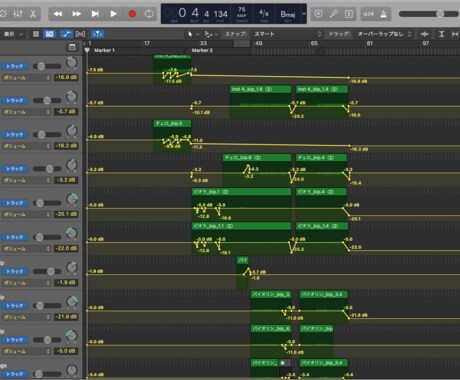
Task: Select Marker 2 in the marker track
Action: (x=202, y=50)
